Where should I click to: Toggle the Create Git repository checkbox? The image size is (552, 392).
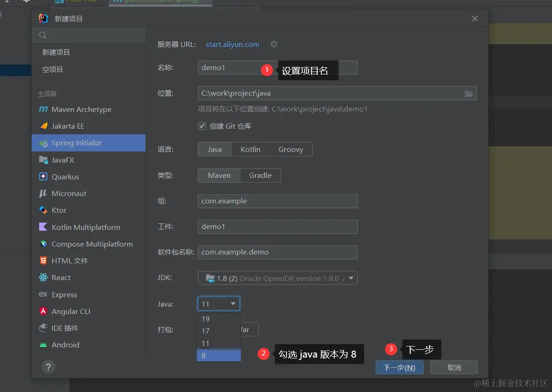coord(202,126)
